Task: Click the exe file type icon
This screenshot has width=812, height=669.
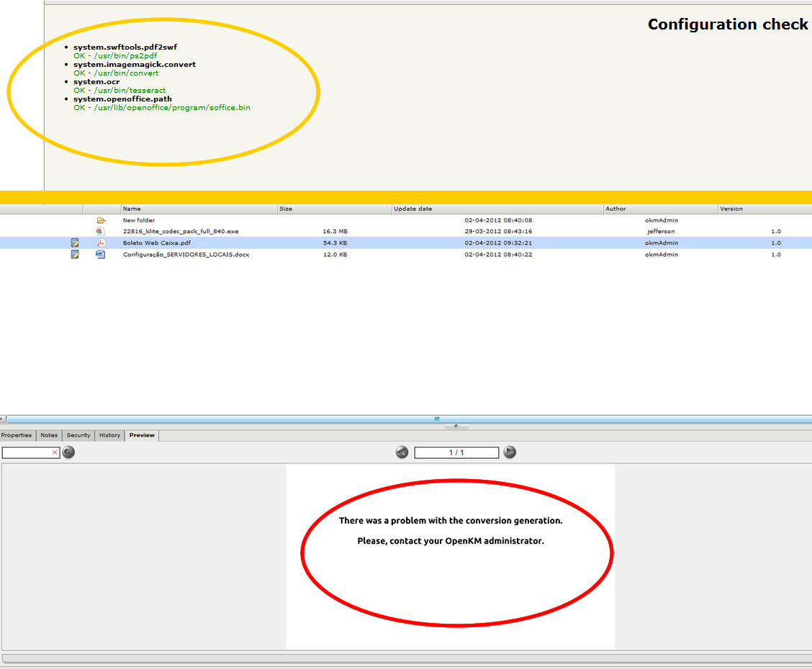Action: [101, 232]
